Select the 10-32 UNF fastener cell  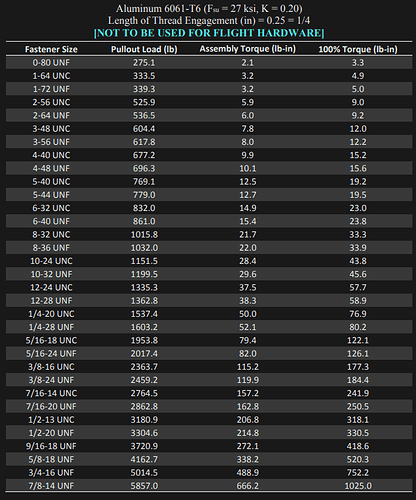tap(51, 274)
